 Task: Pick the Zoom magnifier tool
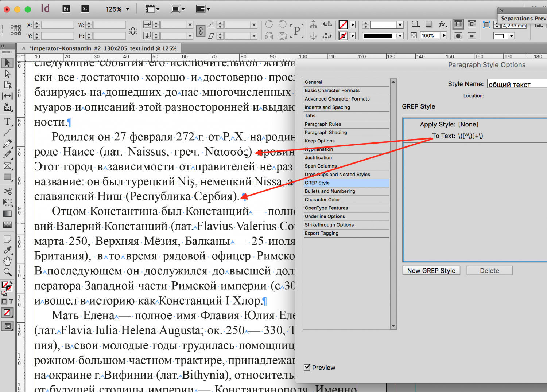coord(7,272)
